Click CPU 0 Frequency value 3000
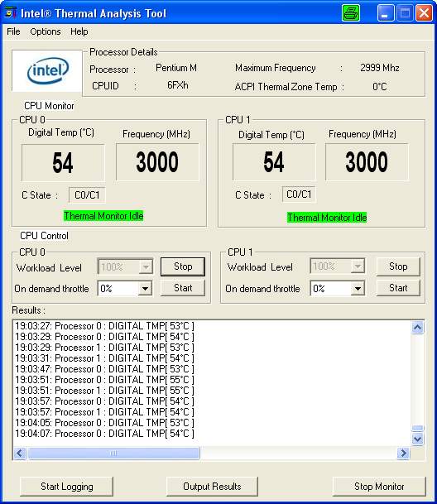Viewport: 437px width, 504px height. 157,162
